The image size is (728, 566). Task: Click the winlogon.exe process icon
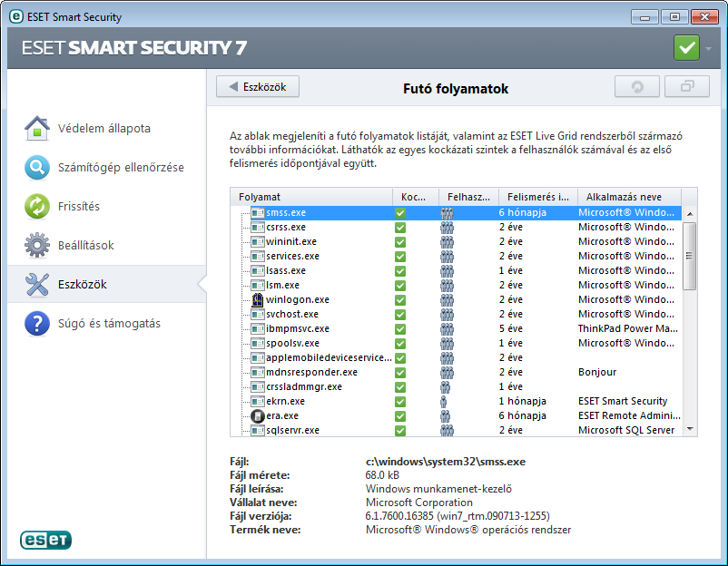coord(257,299)
